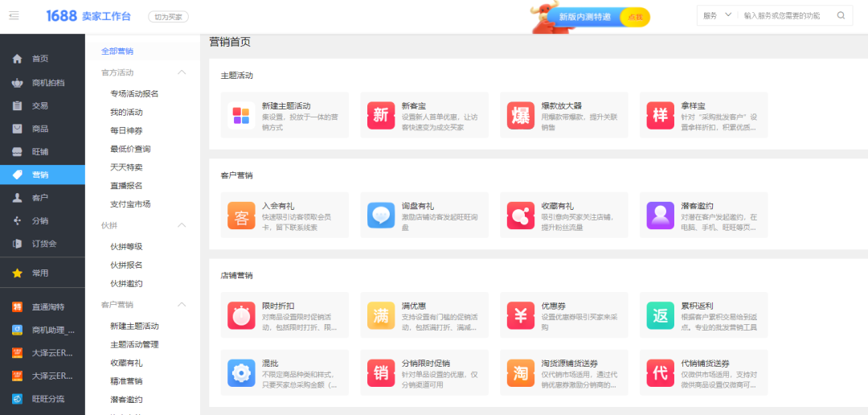The image size is (868, 415).
Task: Open the 询盘有礼 chat bubble icon
Action: [x=381, y=216]
